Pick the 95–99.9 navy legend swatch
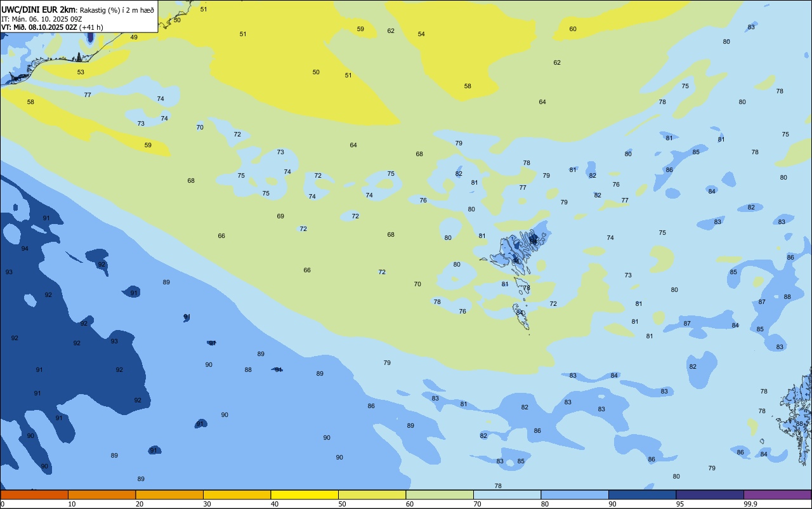 click(x=710, y=494)
